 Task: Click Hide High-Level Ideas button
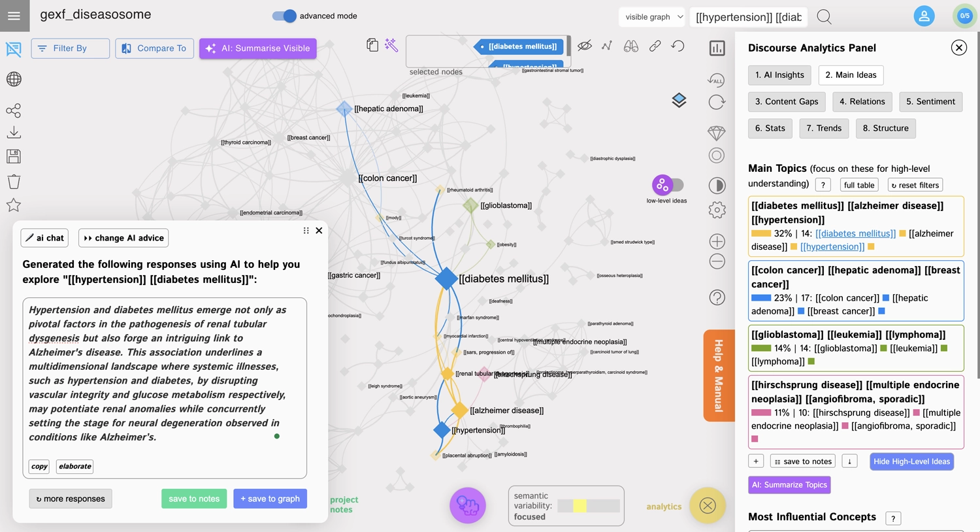click(x=911, y=461)
